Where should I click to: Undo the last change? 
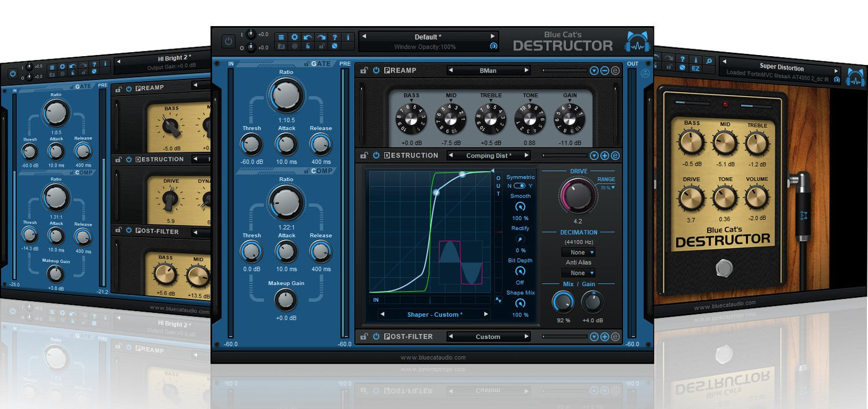tap(307, 36)
